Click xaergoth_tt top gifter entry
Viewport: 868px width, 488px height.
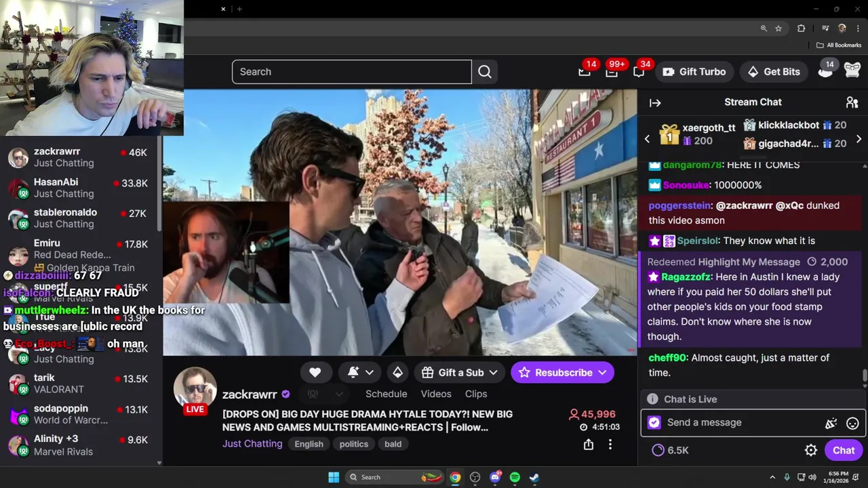[697, 134]
